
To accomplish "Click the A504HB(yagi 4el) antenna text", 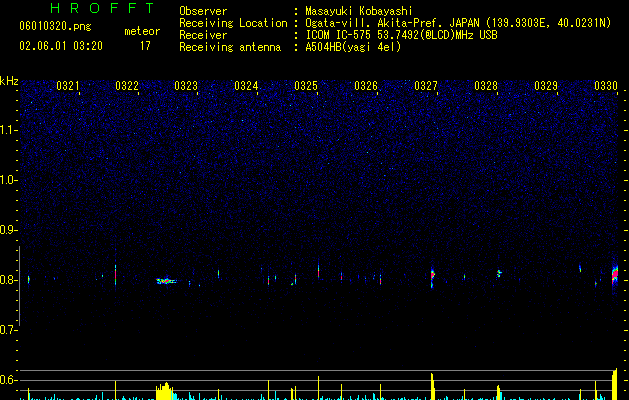I will point(353,47).
